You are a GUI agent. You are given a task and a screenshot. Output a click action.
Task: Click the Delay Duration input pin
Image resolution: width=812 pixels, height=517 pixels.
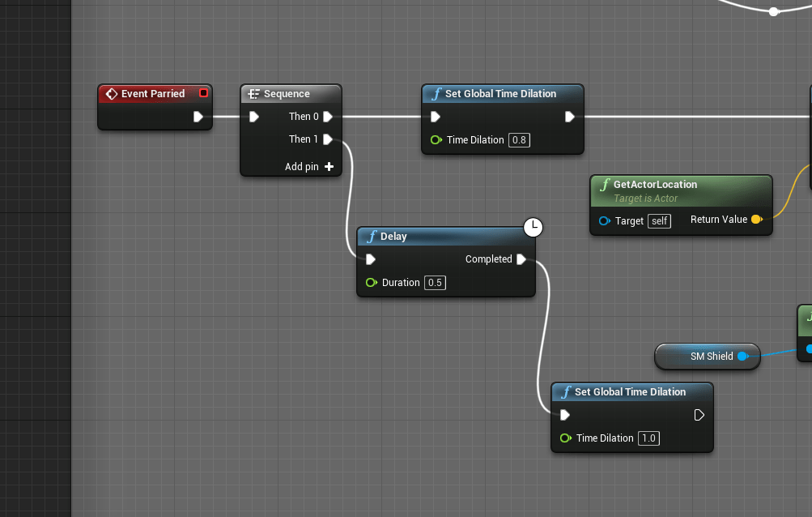[372, 283]
